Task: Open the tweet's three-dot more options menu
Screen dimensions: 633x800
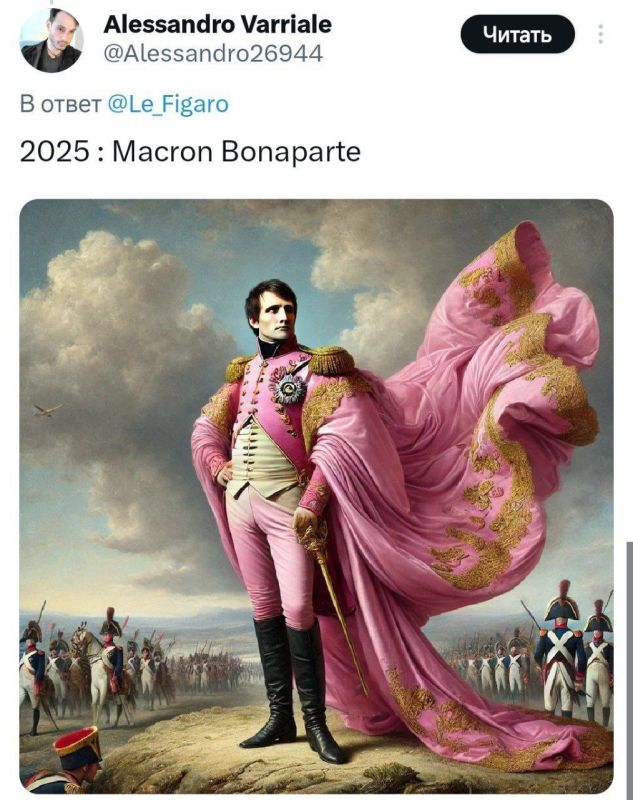Action: tap(601, 34)
